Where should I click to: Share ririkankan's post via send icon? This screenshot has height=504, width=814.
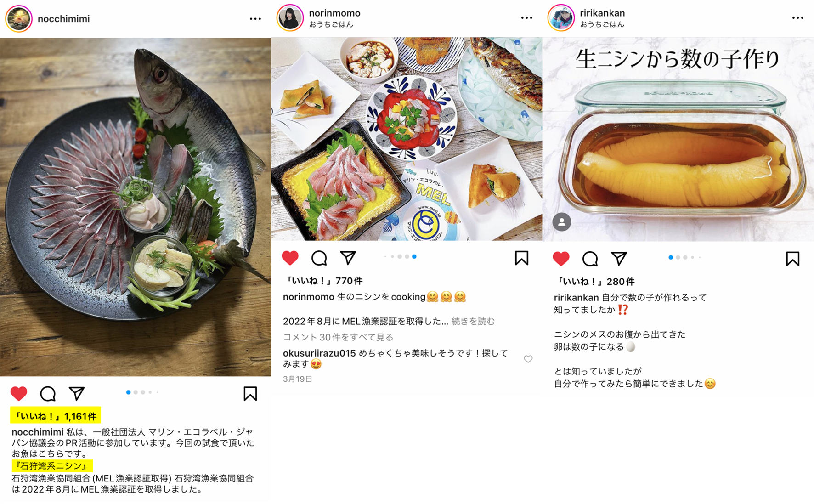(619, 259)
